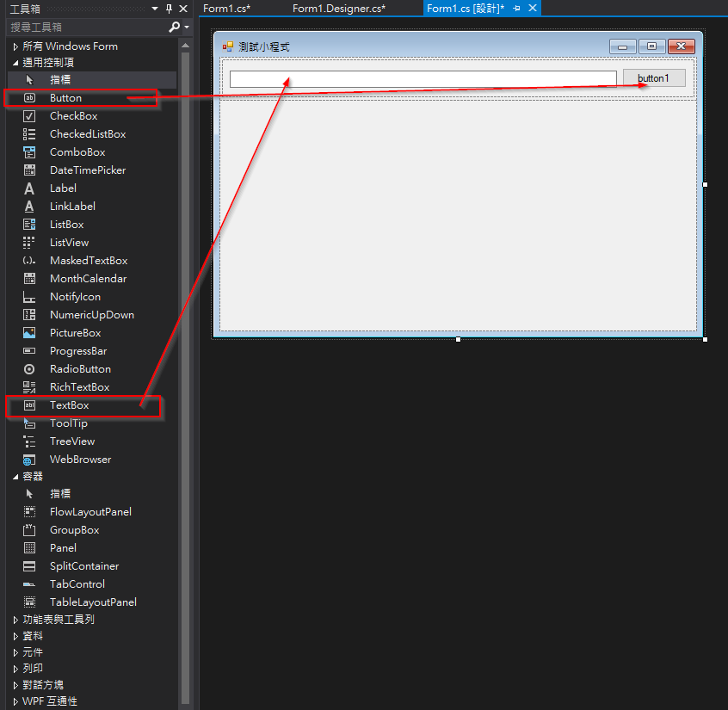Switch to the Form1.cs* code tab
Viewport: 728px width, 710px height.
(226, 9)
